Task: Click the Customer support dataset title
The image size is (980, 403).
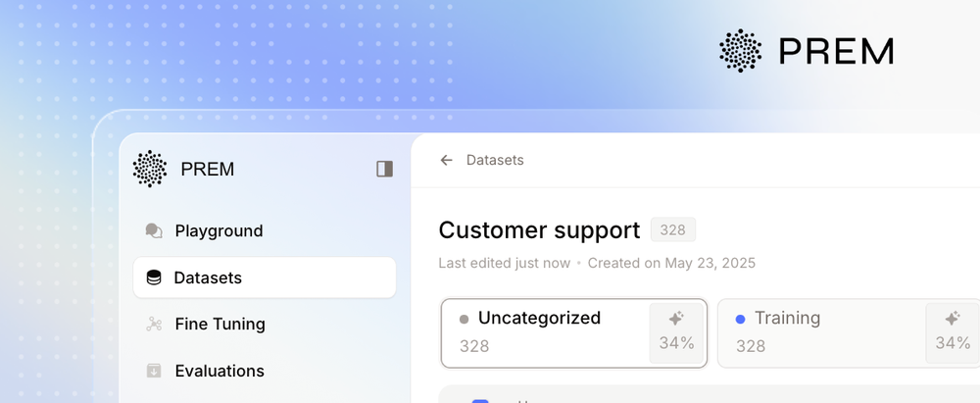Action: (538, 230)
